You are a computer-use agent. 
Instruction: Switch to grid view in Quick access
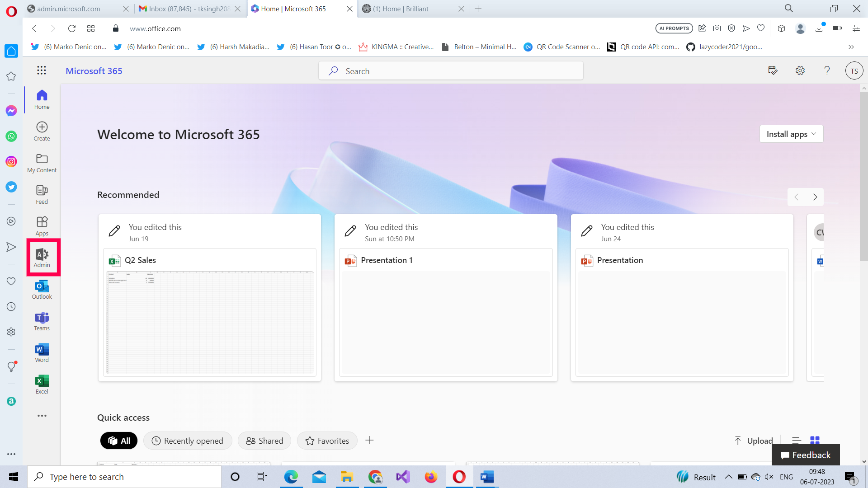pos(815,441)
